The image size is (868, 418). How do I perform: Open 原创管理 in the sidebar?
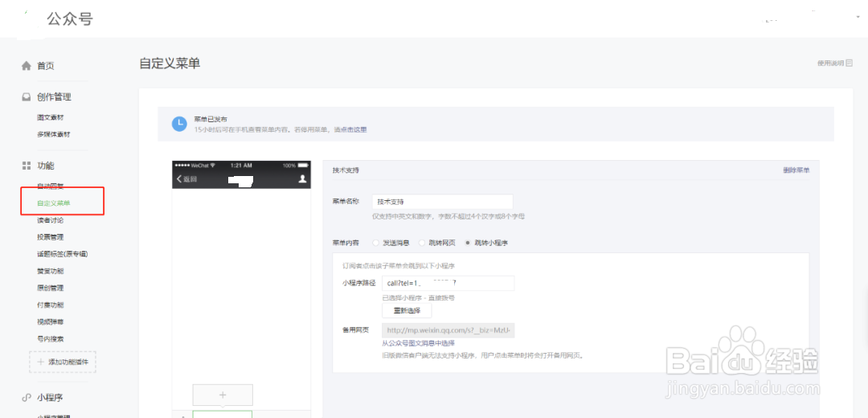50,288
